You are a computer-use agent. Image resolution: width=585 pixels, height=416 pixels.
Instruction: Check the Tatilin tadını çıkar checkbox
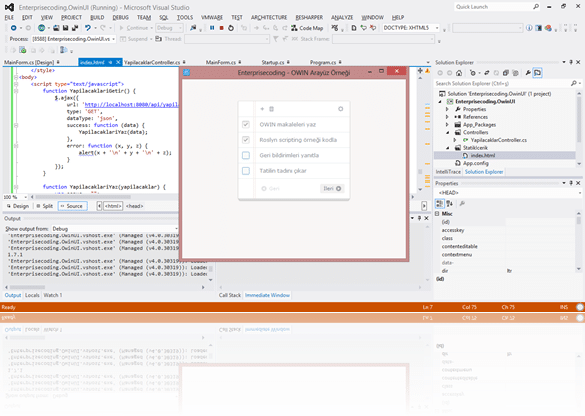(245, 171)
